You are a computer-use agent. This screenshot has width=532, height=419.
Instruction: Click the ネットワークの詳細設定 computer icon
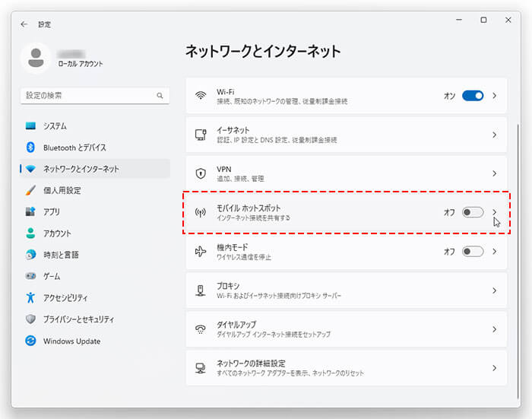click(x=201, y=368)
